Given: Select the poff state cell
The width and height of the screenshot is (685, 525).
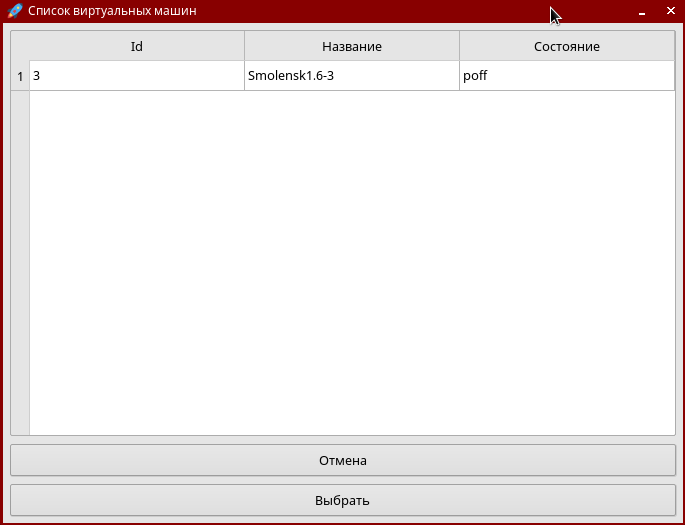Looking at the screenshot, I should pos(567,76).
